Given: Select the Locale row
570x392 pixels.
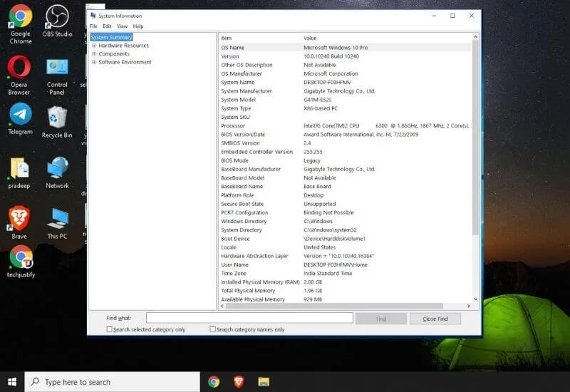Looking at the screenshot, I should pyautogui.click(x=346, y=247).
